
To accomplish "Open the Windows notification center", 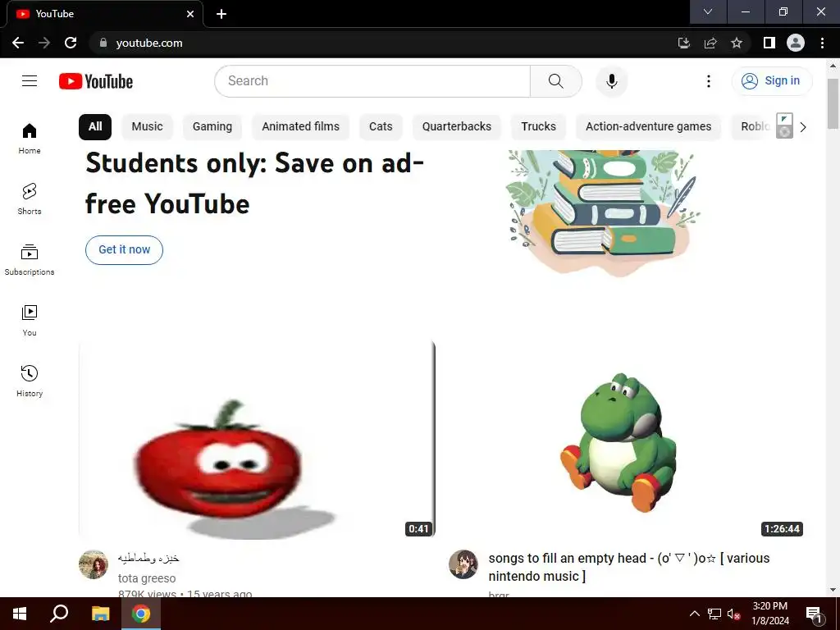I will tap(814, 614).
